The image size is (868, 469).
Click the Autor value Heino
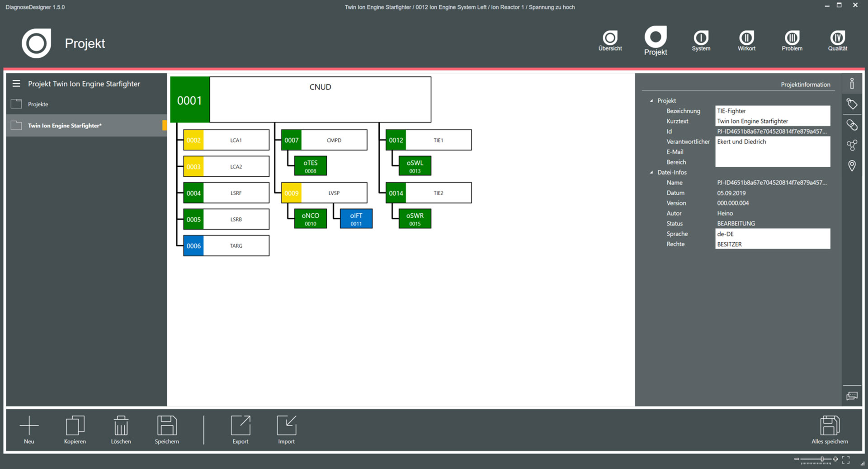[725, 213]
